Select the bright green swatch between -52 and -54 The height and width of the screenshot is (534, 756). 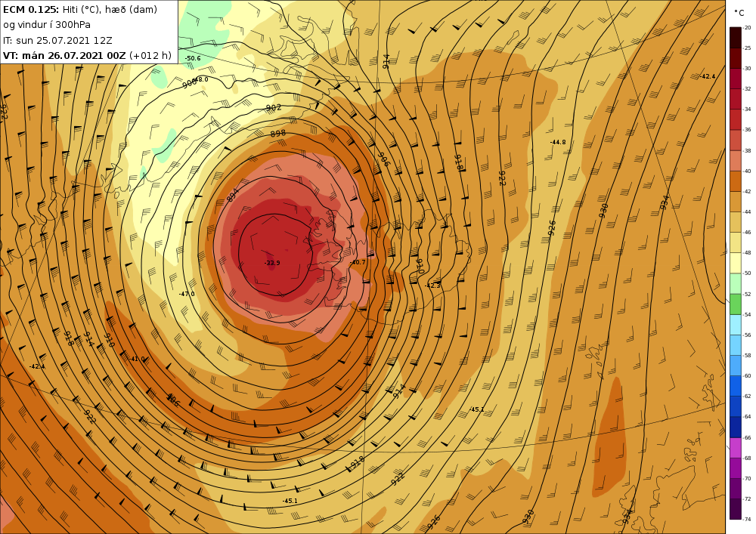coord(736,304)
